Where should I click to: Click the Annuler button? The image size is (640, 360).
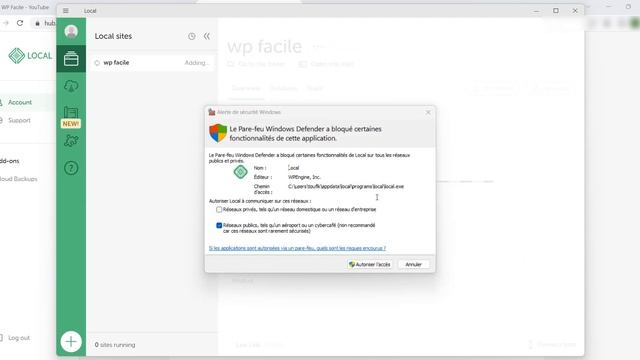pyautogui.click(x=413, y=264)
